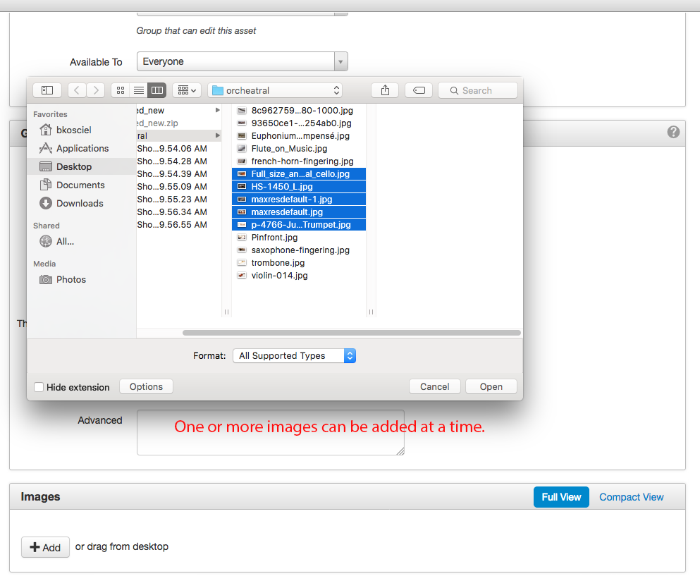The image size is (700, 588).
Task: Switch to list view
Action: click(139, 91)
